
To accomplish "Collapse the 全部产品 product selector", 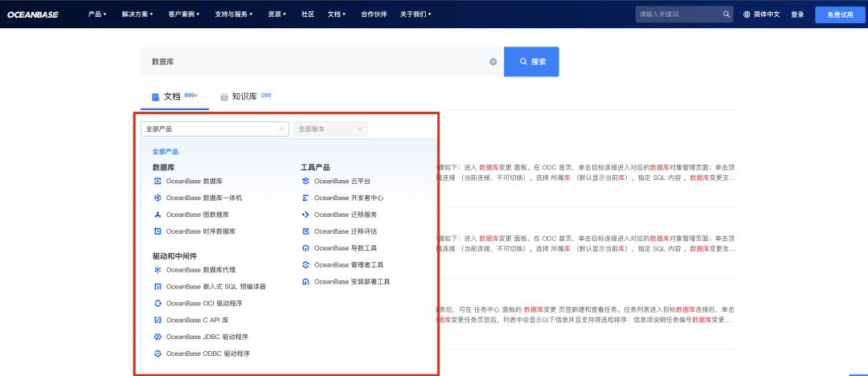I will (215, 129).
